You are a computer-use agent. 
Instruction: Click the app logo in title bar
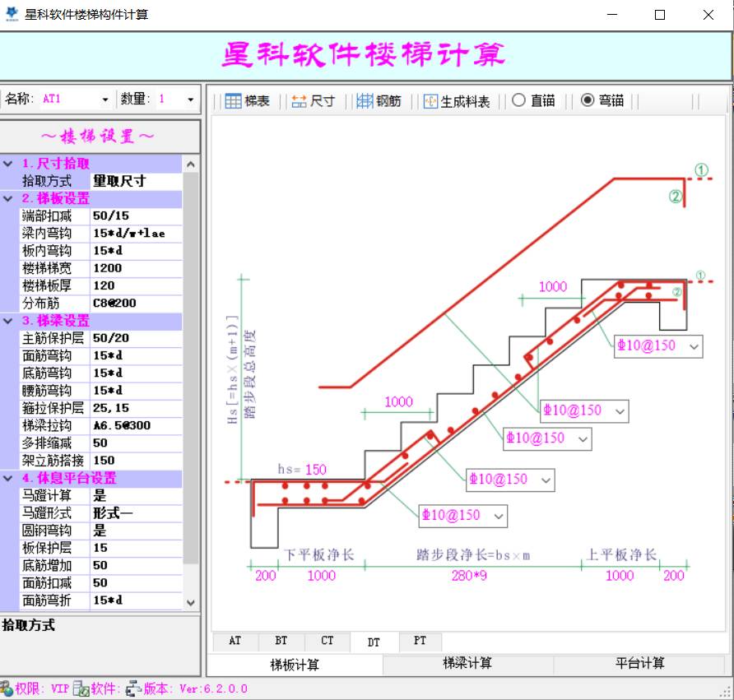coord(12,14)
